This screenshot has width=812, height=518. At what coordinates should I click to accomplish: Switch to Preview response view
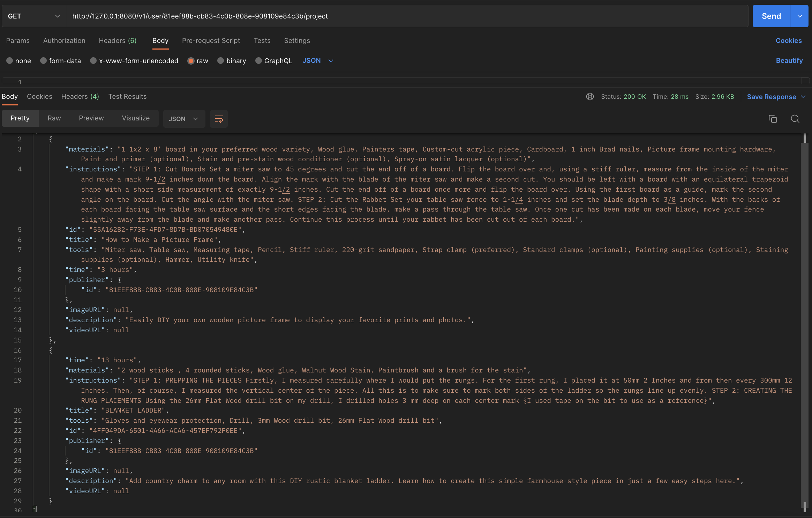[x=91, y=118]
